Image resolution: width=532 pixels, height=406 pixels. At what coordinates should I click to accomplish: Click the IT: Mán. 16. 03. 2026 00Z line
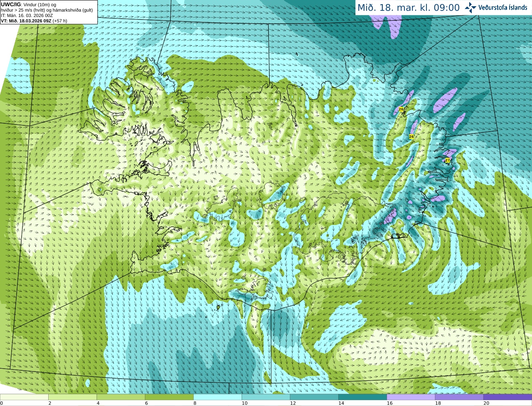click(x=27, y=15)
